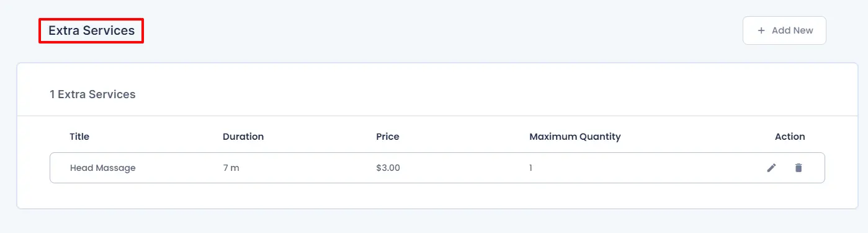The height and width of the screenshot is (233, 868).
Task: Click the Action column header
Action: pyautogui.click(x=790, y=137)
